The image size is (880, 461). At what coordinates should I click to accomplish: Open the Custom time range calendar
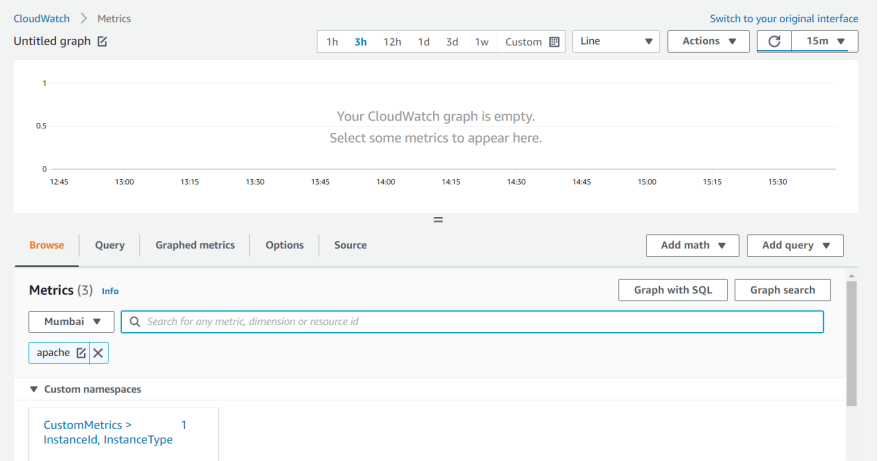click(x=531, y=42)
